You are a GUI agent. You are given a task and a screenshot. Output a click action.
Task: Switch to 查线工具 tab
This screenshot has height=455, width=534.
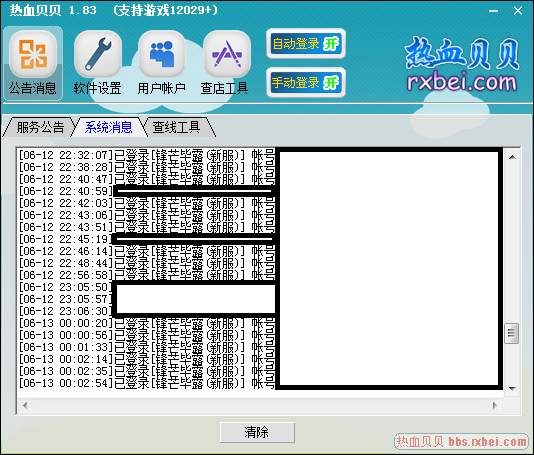pyautogui.click(x=176, y=127)
